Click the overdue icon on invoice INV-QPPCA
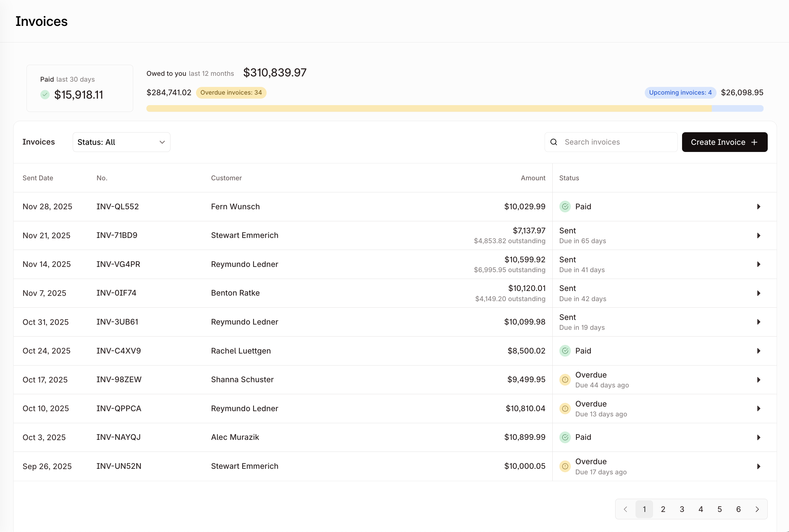This screenshot has width=789, height=532. 565,408
